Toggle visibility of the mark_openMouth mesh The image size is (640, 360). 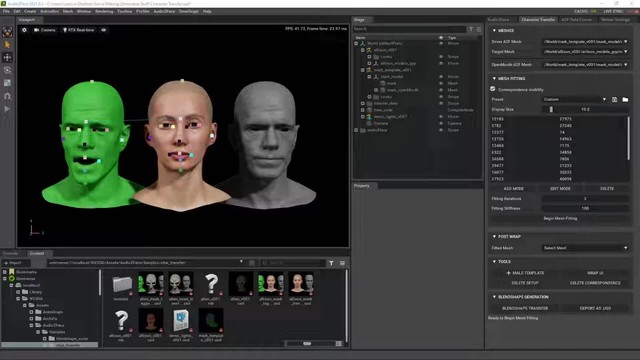pyautogui.click(x=441, y=90)
